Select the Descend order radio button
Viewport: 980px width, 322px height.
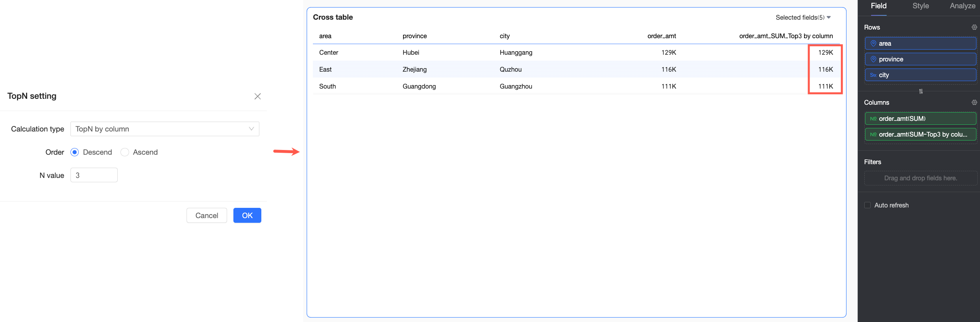[75, 152]
